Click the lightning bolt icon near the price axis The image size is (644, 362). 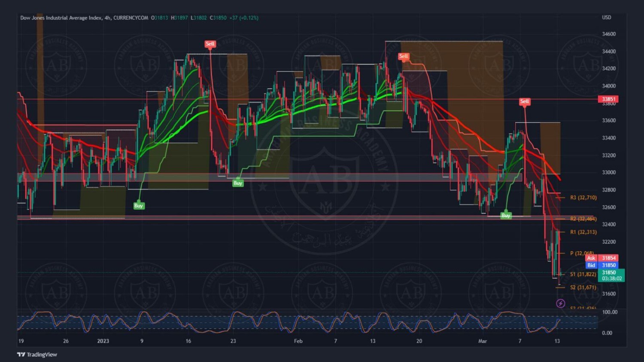560,303
